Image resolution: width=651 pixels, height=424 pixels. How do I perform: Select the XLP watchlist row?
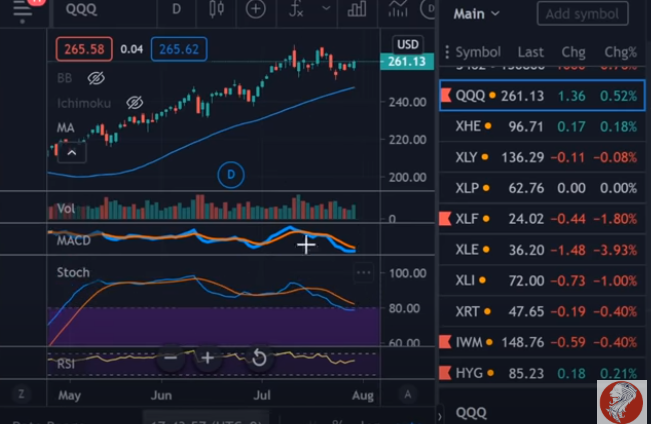(542, 188)
